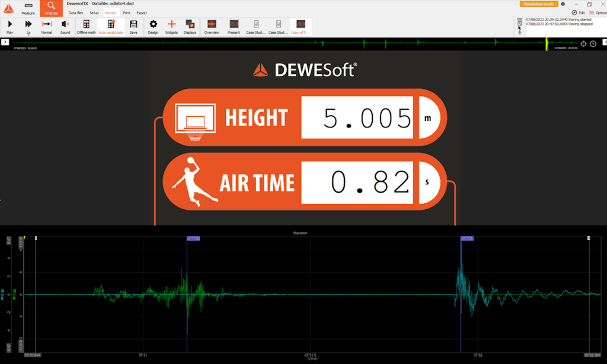Open the Data files tab
The width and height of the screenshot is (607, 364).
click(x=76, y=13)
